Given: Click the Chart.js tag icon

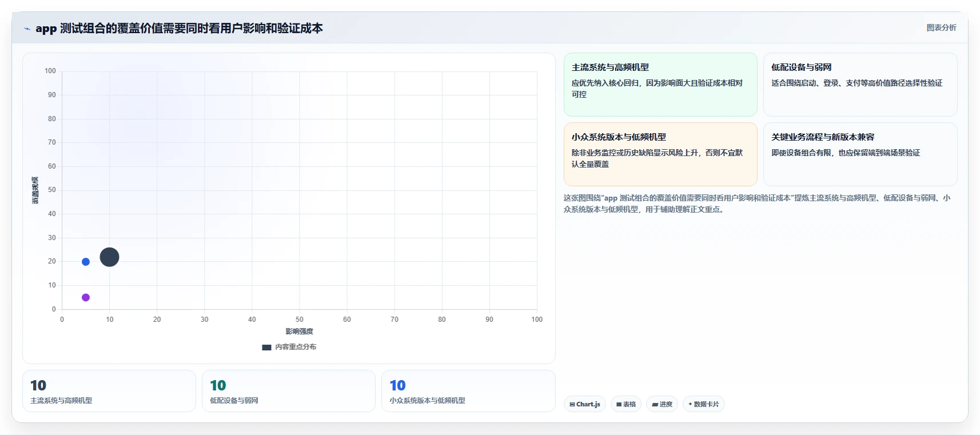Looking at the screenshot, I should click(572, 404).
